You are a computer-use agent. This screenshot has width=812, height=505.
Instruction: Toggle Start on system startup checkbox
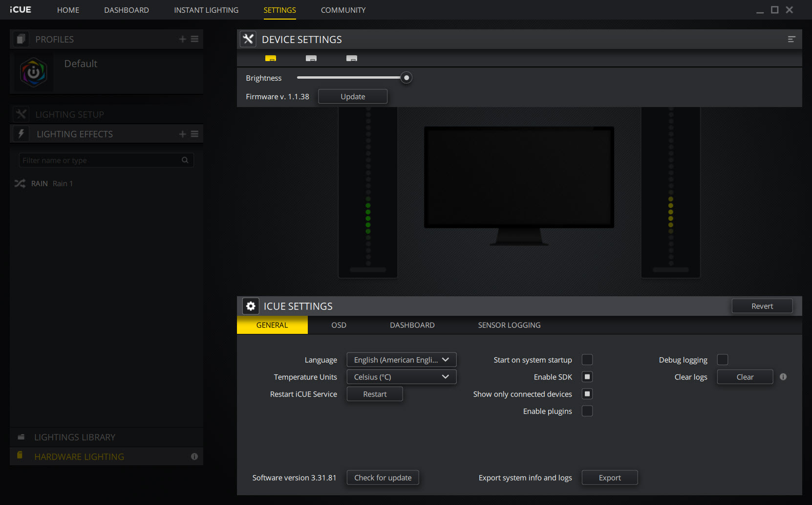(587, 360)
